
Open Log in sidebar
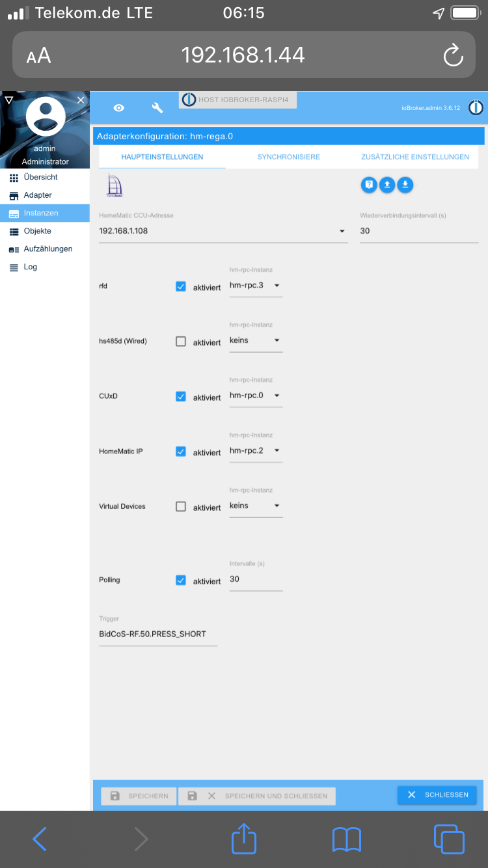point(45,267)
